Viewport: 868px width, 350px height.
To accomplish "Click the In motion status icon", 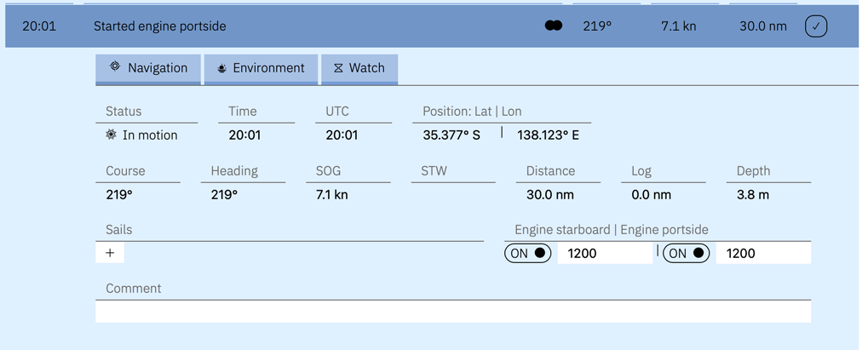I will tap(111, 135).
